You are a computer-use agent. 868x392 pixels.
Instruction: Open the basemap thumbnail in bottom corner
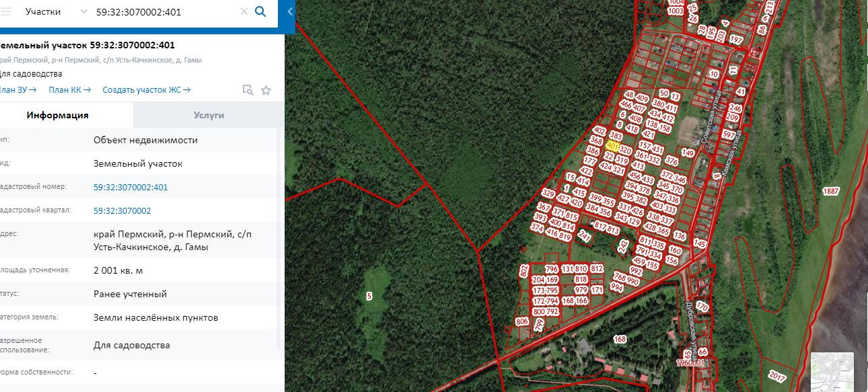(832, 372)
